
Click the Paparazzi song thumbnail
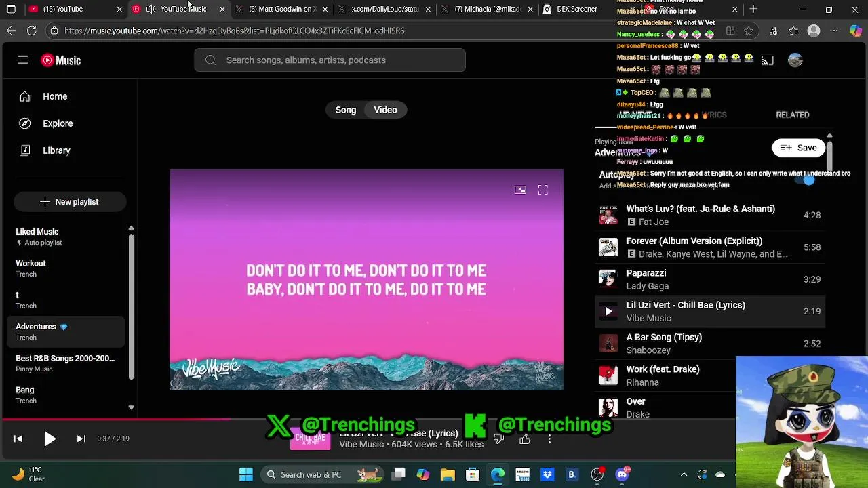(608, 279)
